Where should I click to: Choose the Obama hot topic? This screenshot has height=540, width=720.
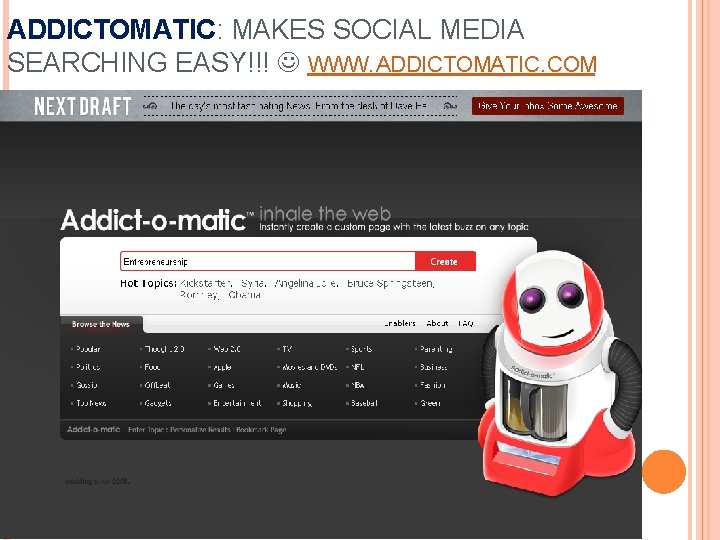(x=245, y=295)
